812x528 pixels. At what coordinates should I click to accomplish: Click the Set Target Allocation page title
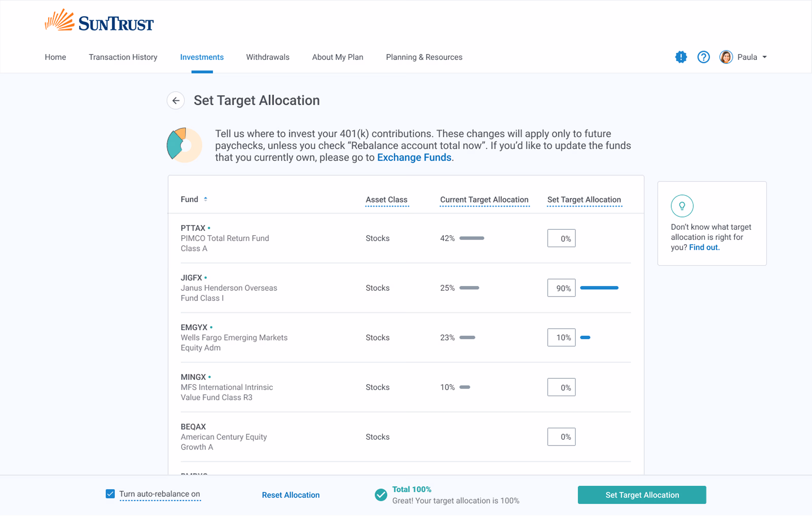click(257, 100)
